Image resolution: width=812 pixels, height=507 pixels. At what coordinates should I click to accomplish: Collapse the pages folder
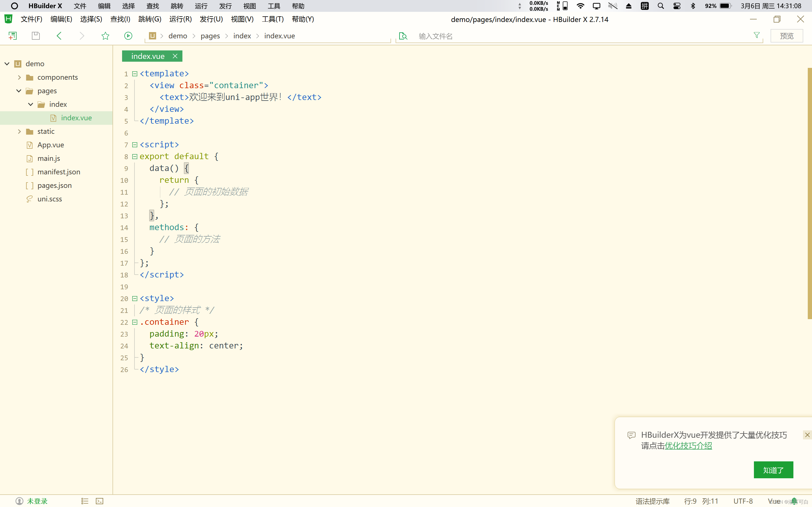[x=19, y=91]
